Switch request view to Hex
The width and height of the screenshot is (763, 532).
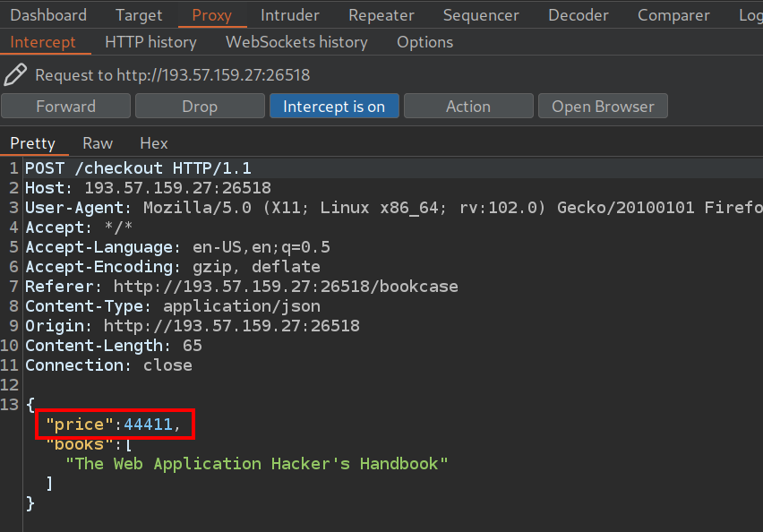tap(154, 143)
